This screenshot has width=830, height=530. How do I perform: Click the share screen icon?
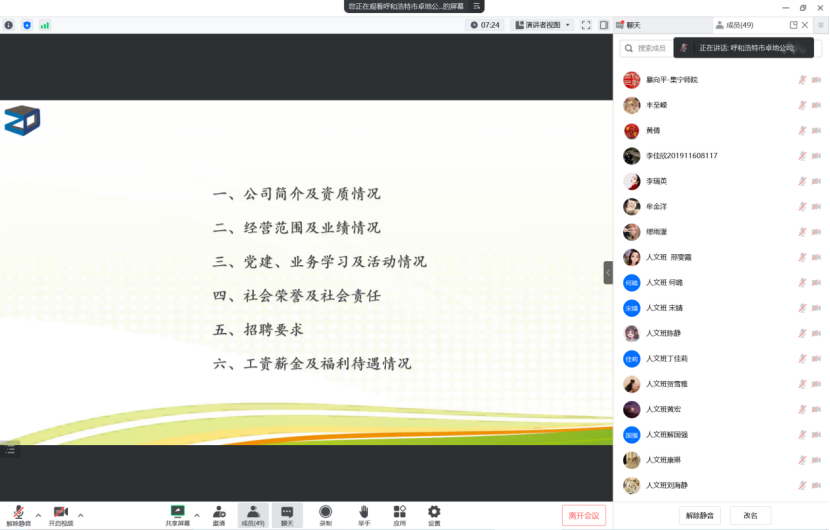click(177, 512)
